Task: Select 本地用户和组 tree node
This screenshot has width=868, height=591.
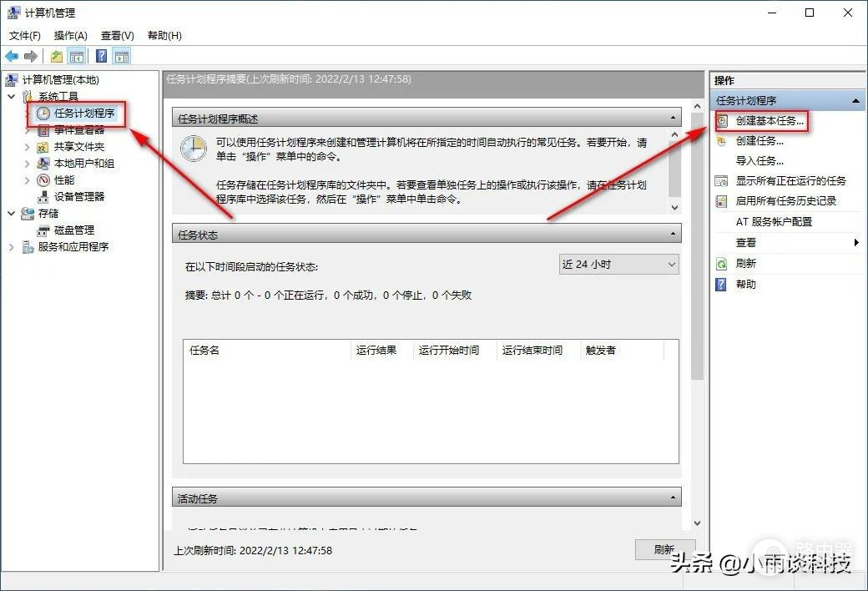Action: [x=84, y=164]
